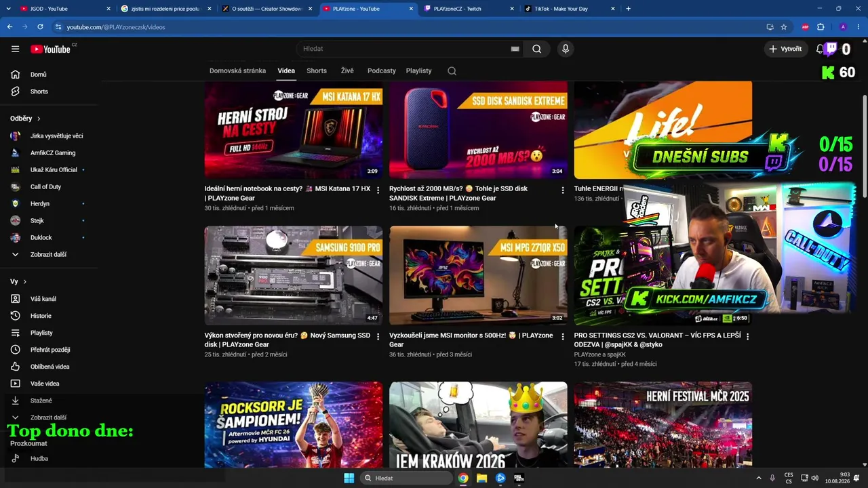Install the YouTube app from address bar
The height and width of the screenshot is (488, 868).
[x=770, y=27]
